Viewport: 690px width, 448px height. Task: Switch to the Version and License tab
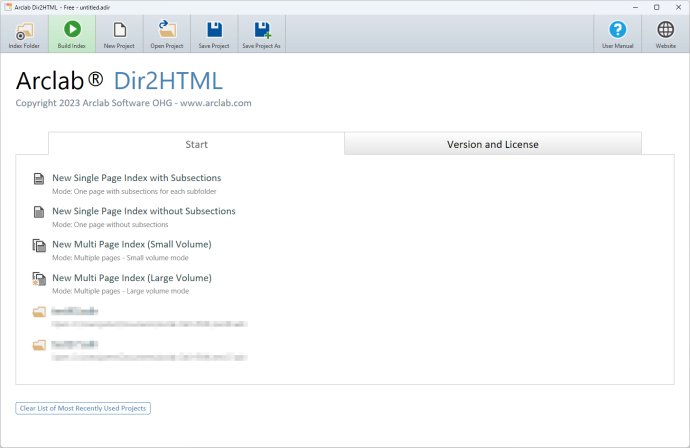pos(493,144)
